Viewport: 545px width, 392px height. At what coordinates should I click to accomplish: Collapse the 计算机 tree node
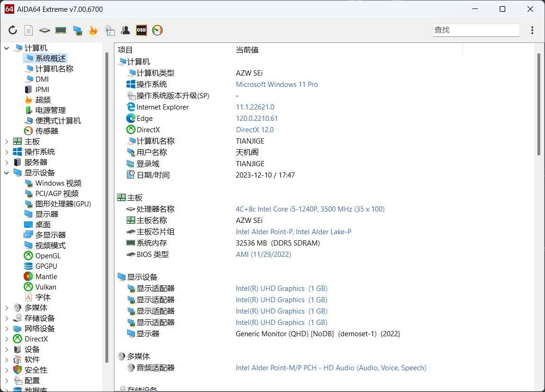pyautogui.click(x=7, y=48)
